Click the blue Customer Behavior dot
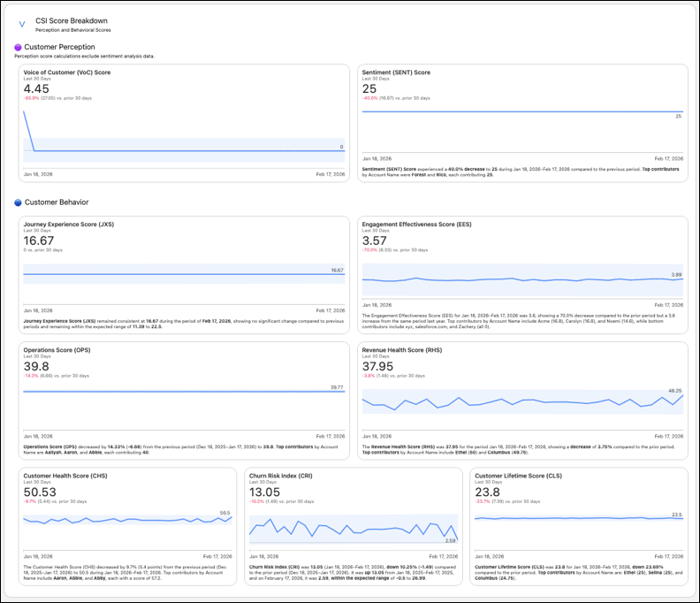Image resolution: width=700 pixels, height=603 pixels. [x=18, y=202]
